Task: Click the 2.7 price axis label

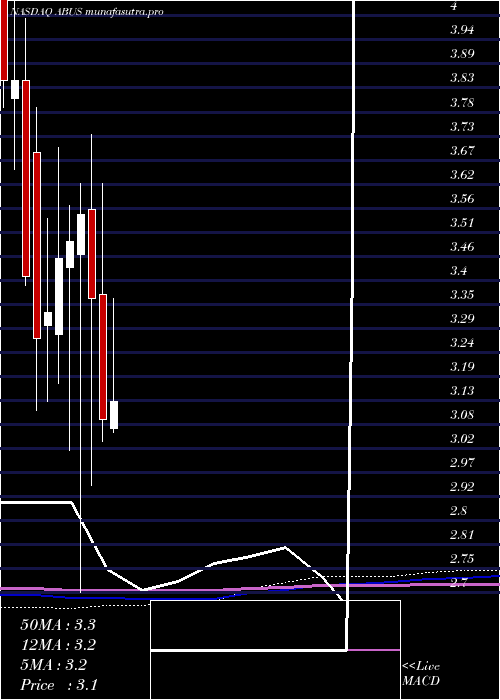Action: click(x=458, y=583)
